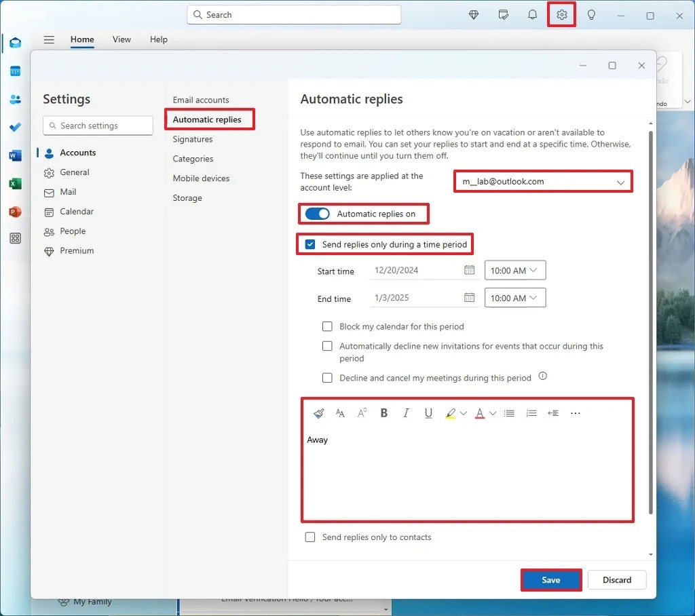This screenshot has width=695, height=616.
Task: Open the Calendar category in Settings
Action: point(77,211)
